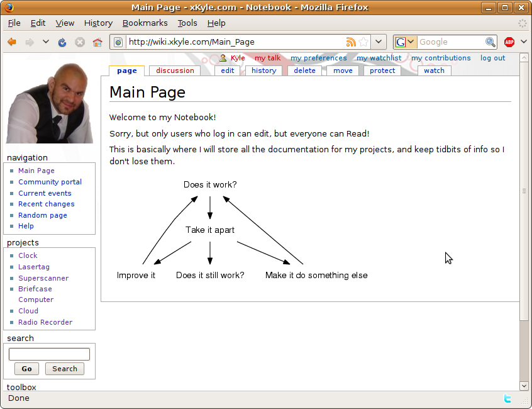Open the Bookmarks menu
The image size is (532, 409).
(x=145, y=23)
